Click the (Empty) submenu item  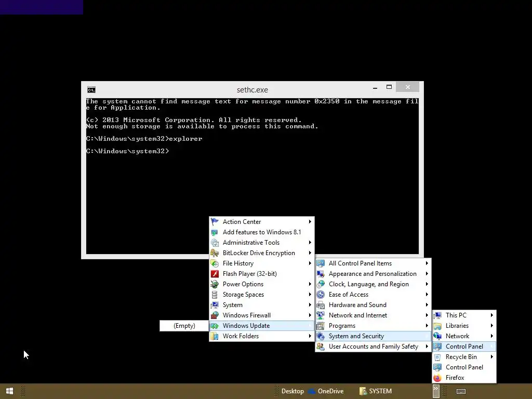coord(184,326)
